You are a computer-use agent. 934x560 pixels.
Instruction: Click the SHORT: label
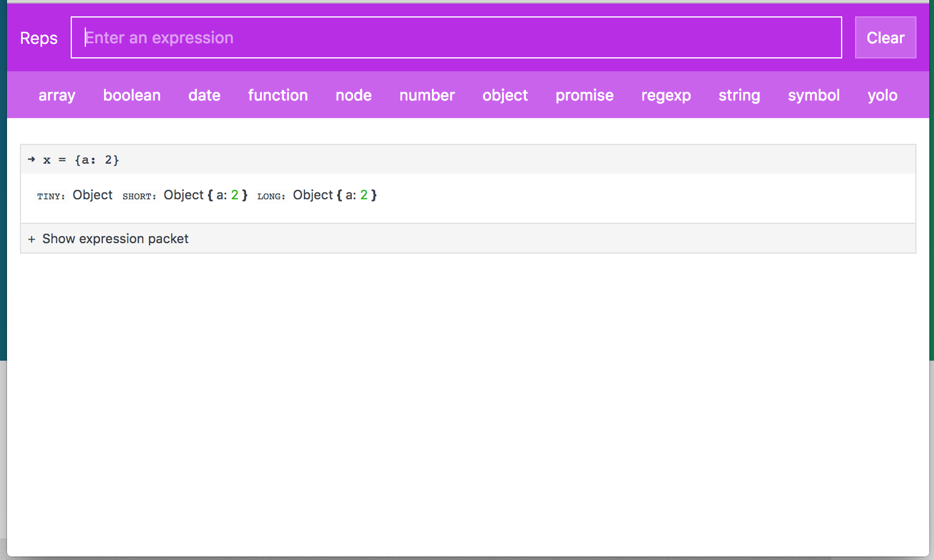pos(139,196)
